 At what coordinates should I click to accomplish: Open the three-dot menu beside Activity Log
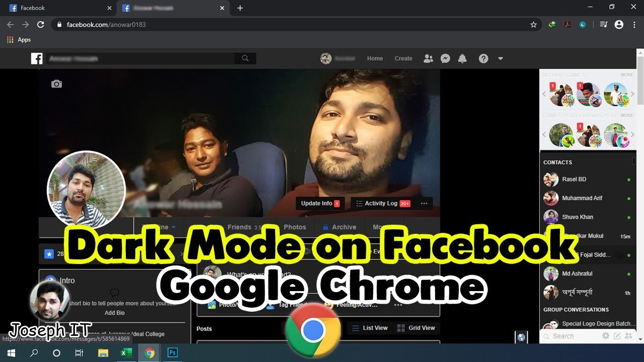[x=424, y=203]
